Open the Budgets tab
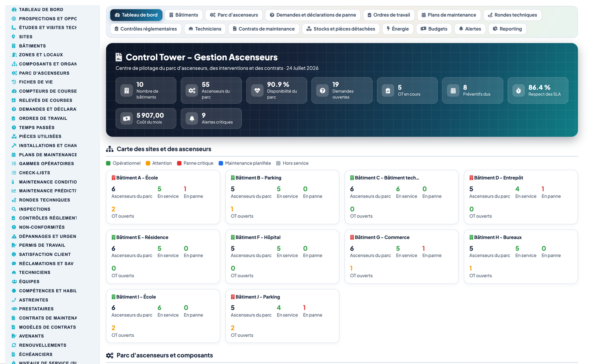Image resolution: width=589 pixels, height=364 pixels. pos(434,29)
